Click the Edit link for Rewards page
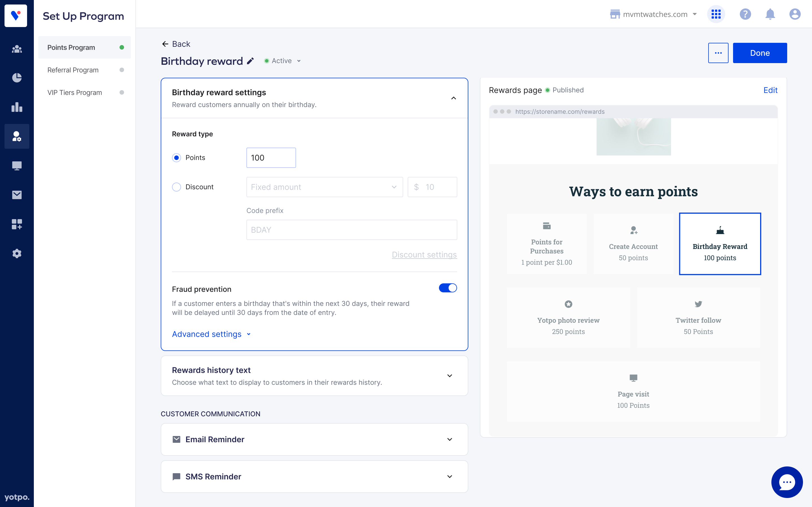This screenshot has width=812, height=507. click(770, 90)
